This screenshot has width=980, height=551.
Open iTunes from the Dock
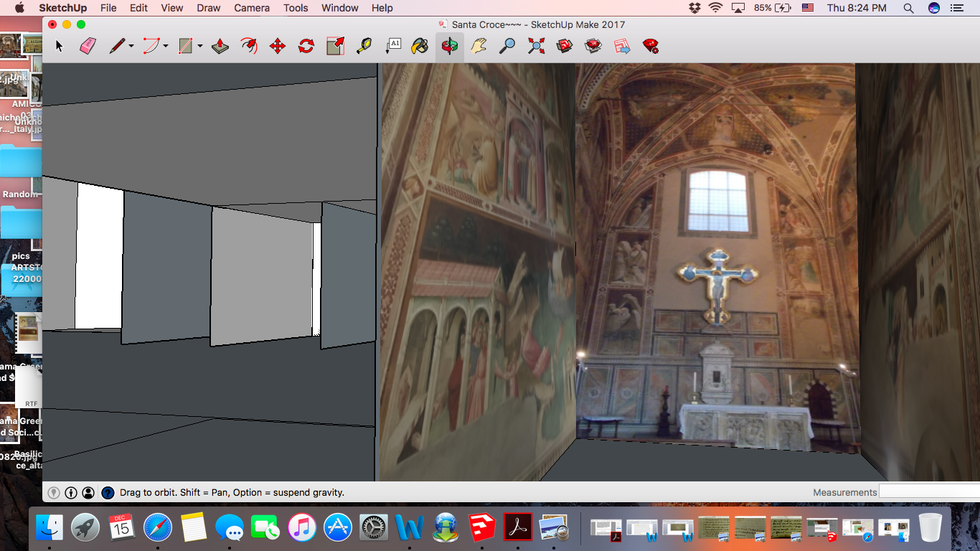[302, 528]
